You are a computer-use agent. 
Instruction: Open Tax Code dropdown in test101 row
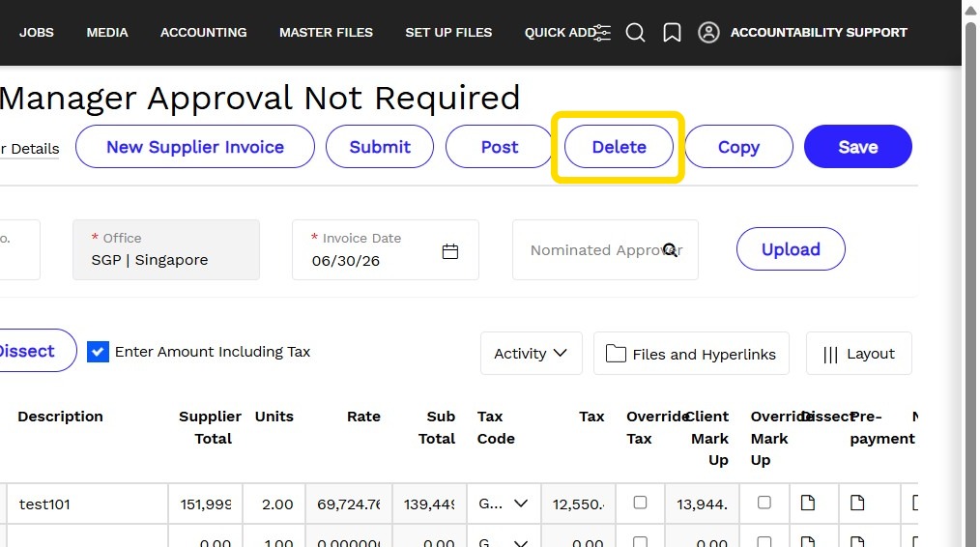coord(521,504)
